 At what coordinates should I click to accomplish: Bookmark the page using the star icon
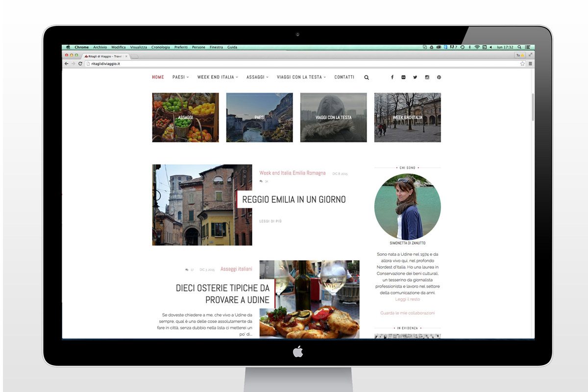522,64
